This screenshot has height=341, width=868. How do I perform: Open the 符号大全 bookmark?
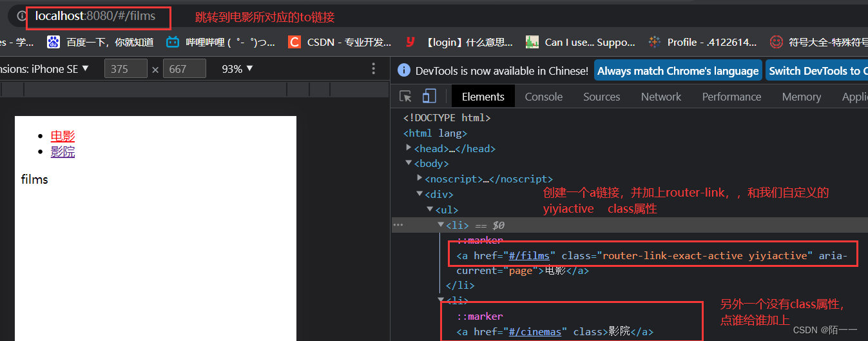819,43
